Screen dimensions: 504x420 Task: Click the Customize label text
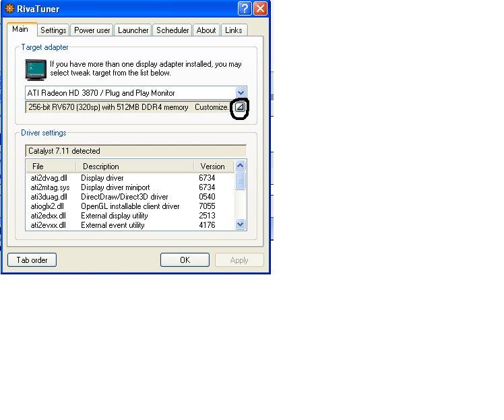click(212, 107)
